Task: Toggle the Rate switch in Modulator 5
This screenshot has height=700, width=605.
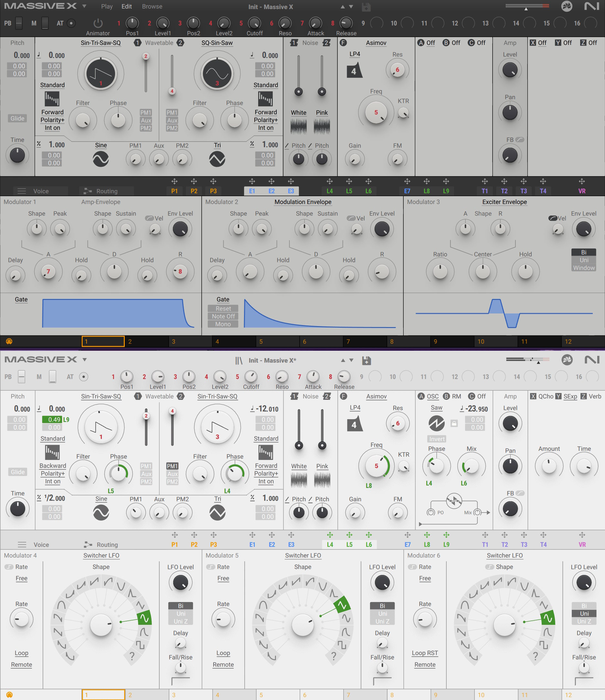Action: coord(211,567)
